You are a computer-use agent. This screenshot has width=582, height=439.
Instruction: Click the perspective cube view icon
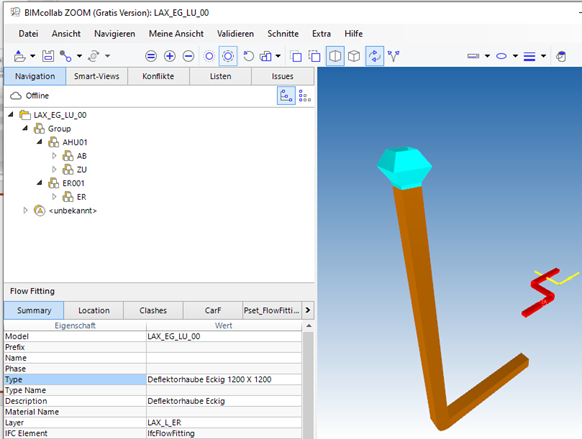point(354,56)
